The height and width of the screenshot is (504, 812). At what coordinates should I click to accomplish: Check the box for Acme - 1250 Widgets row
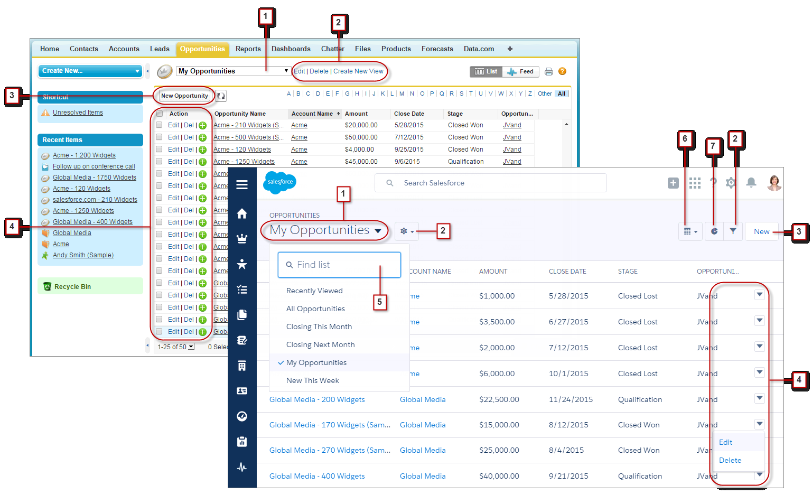[x=159, y=162]
